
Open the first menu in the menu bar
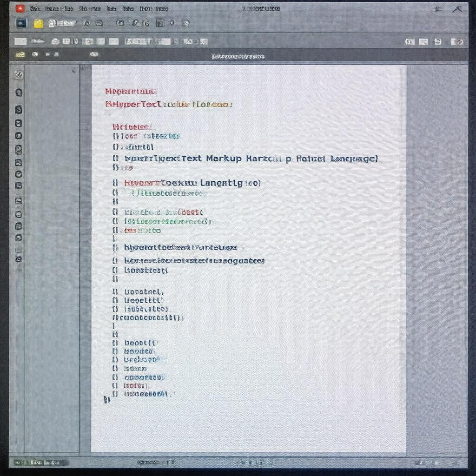35,8
